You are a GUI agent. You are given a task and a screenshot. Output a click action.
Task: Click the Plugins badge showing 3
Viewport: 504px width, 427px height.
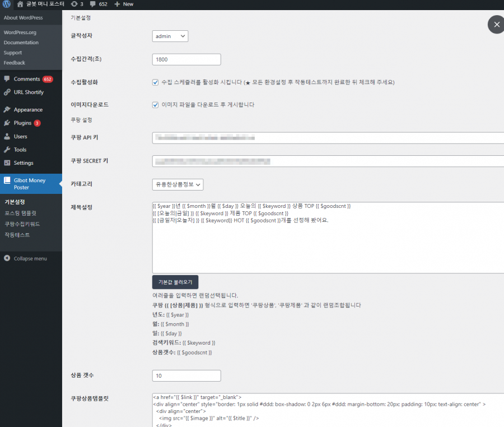[x=37, y=123]
